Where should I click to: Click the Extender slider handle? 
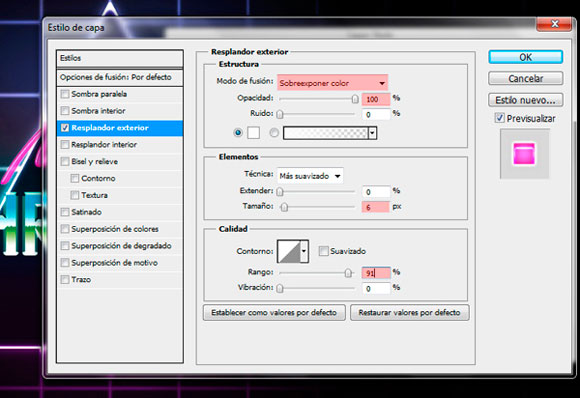coord(280,192)
